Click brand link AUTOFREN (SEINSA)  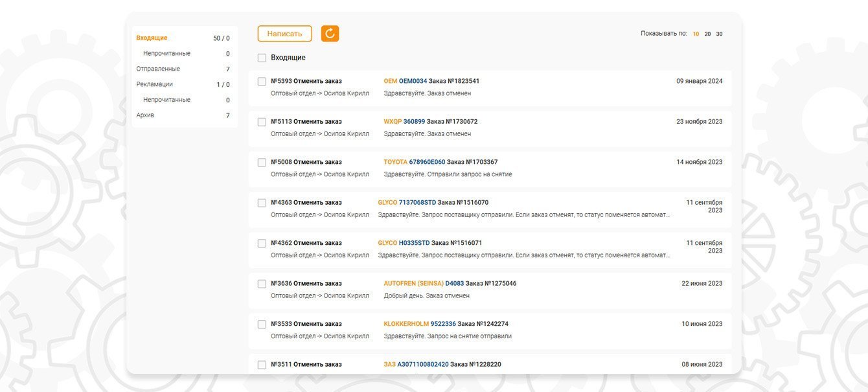tap(414, 284)
